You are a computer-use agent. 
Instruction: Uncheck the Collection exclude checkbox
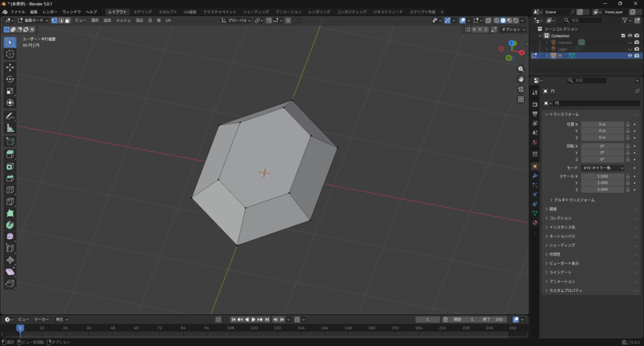[623, 36]
